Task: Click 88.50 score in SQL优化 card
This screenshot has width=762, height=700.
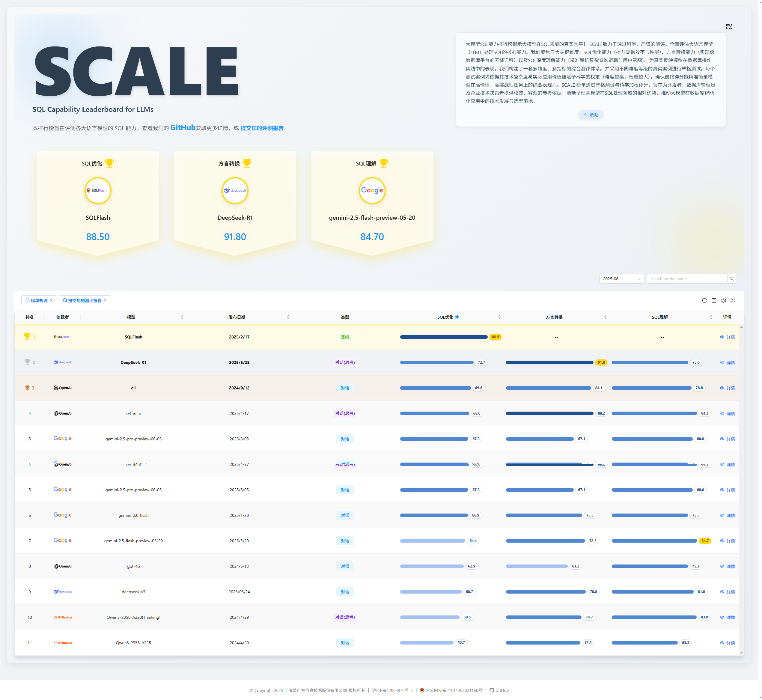Action: tap(98, 237)
